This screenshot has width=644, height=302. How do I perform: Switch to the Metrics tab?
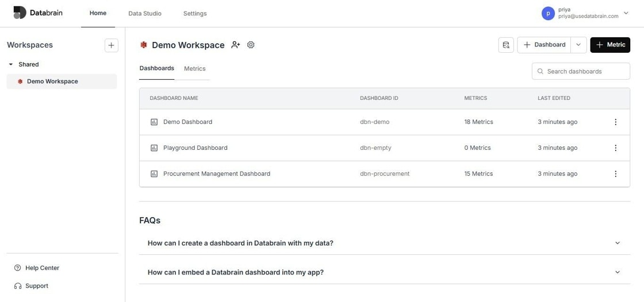(x=195, y=68)
